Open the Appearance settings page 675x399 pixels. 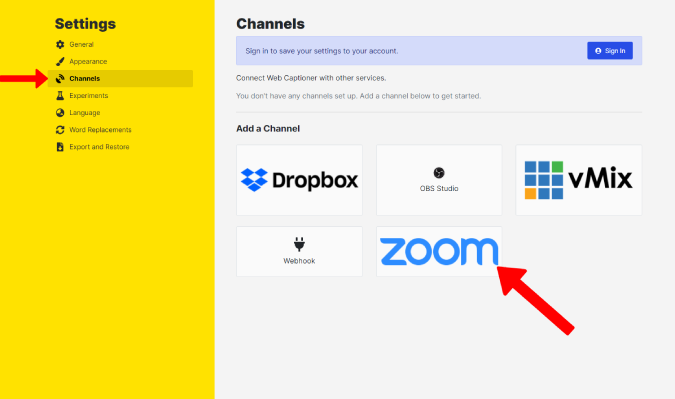pyautogui.click(x=120, y=62)
